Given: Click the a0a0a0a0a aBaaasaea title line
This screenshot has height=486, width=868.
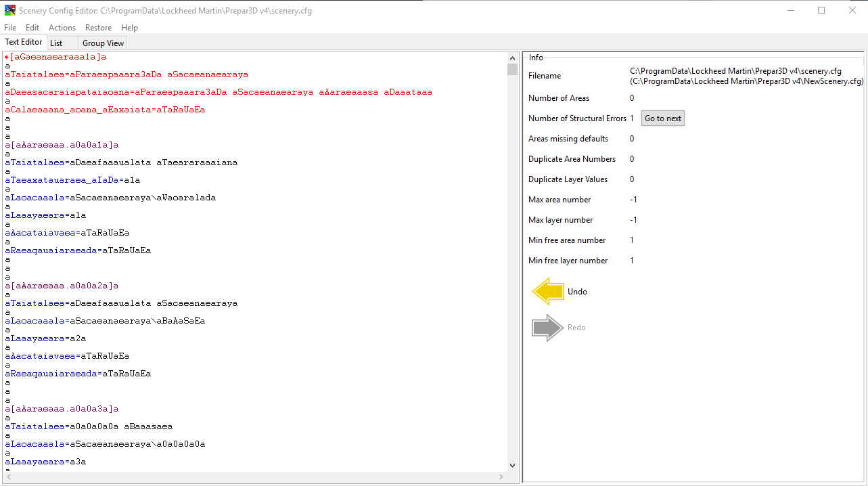Looking at the screenshot, I should click(x=89, y=426).
